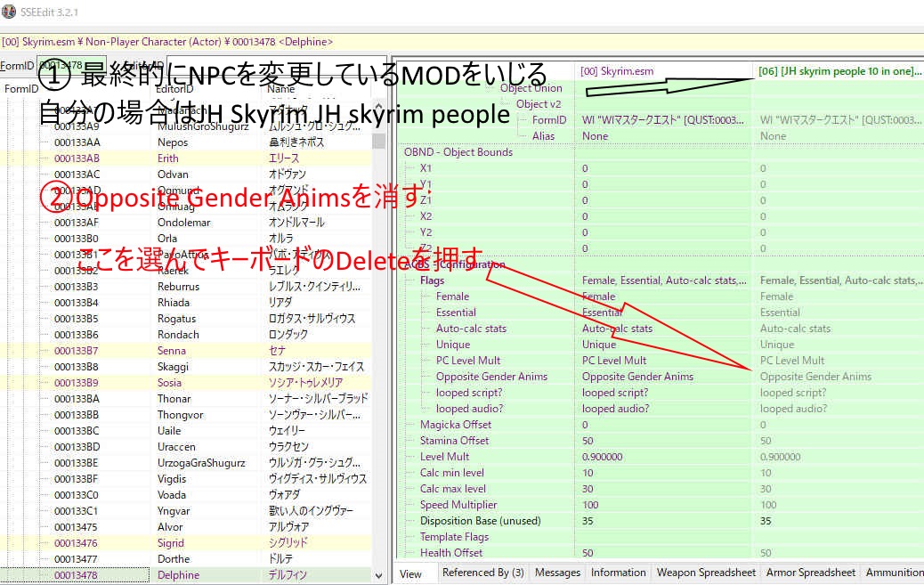Select the Level Mult row
The image size is (924, 585).
pyautogui.click(x=444, y=457)
